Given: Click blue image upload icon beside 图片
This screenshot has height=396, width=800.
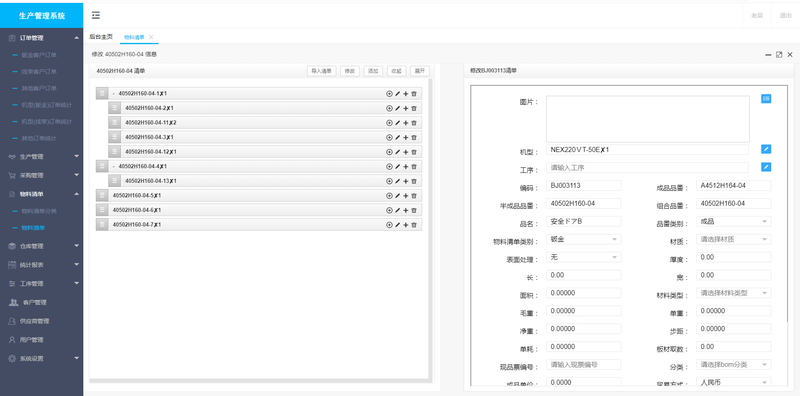Looking at the screenshot, I should click(766, 98).
